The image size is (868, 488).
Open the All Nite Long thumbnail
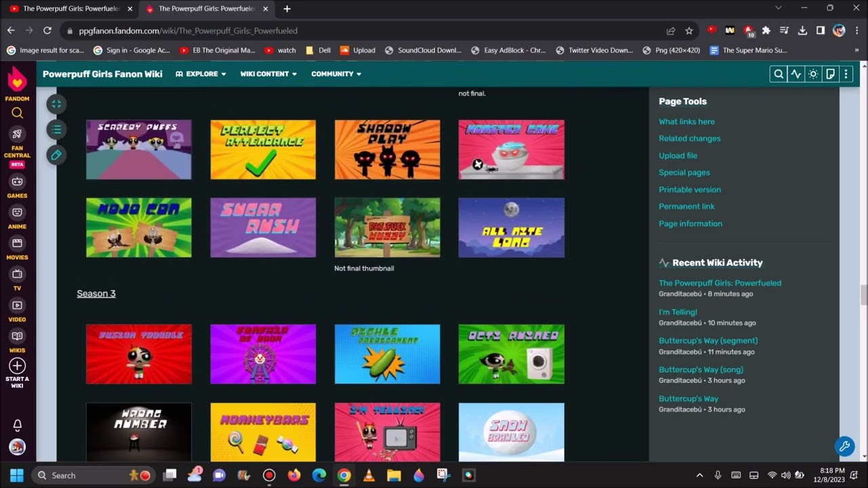click(511, 228)
